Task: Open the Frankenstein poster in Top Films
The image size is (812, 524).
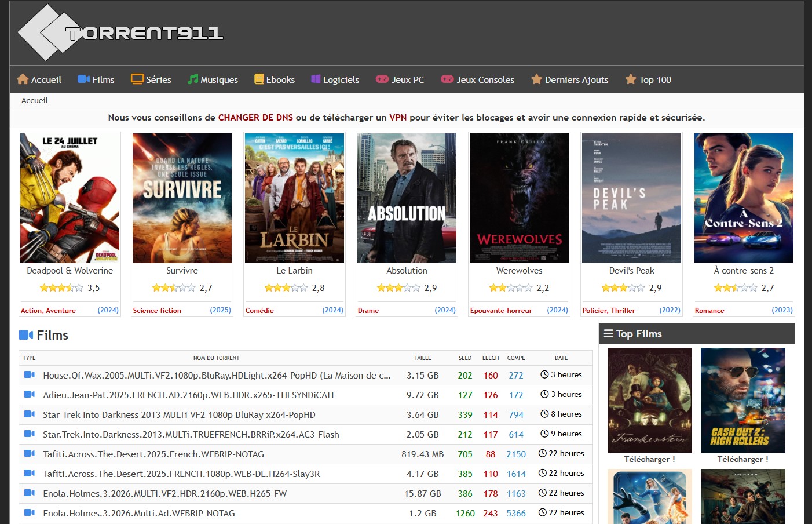Action: 650,401
